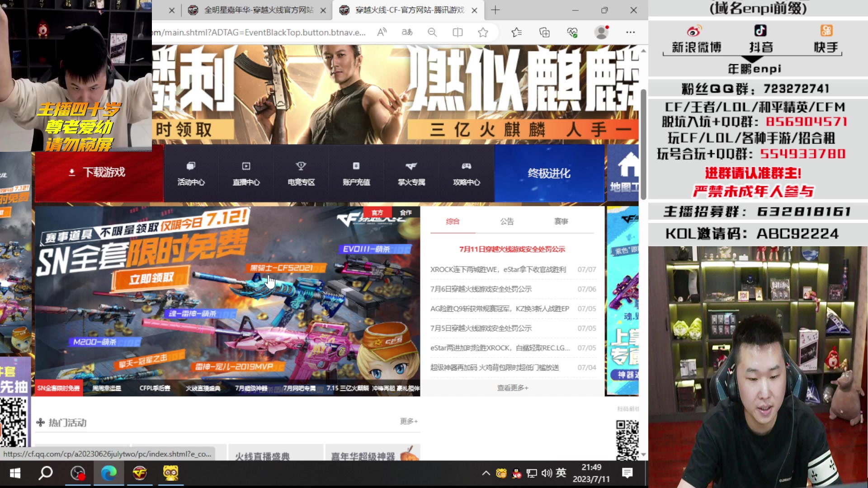
Task: Select 7月超级神器 carousel item
Action: pos(251,388)
